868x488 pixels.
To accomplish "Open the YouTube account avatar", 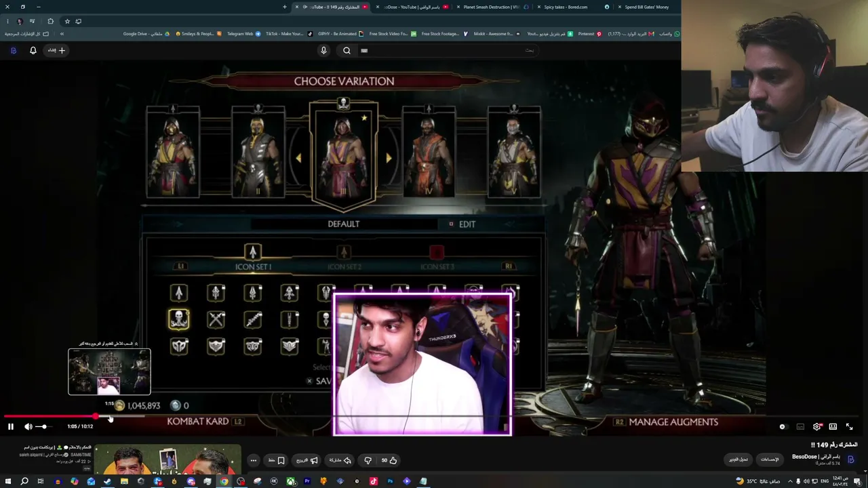I will click(13, 50).
